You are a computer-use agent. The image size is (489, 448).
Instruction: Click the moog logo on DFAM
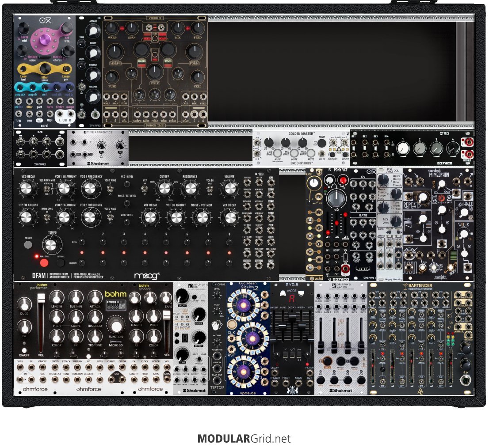[147, 275]
